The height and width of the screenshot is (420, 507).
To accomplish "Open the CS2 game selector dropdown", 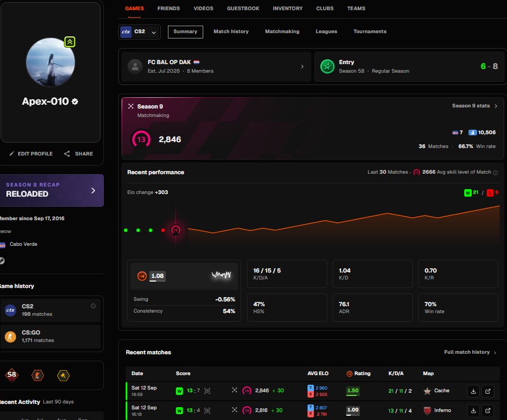I will click(x=140, y=32).
